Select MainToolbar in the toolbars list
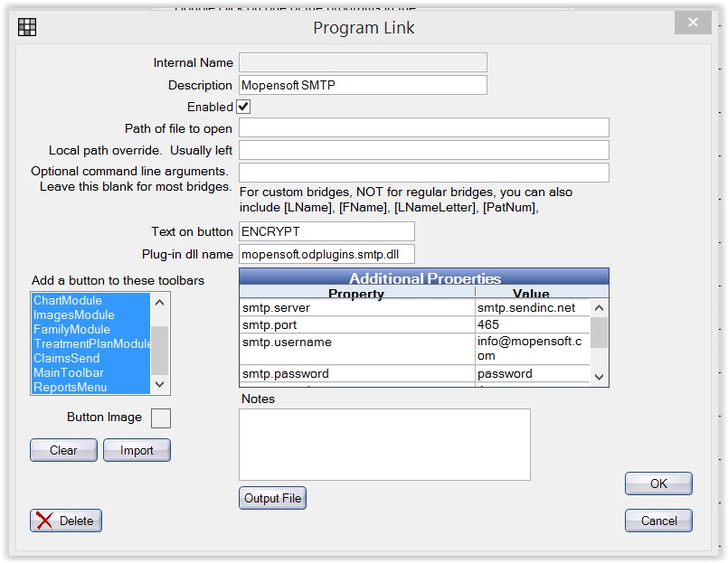This screenshot has height=563, width=728. pos(90,372)
